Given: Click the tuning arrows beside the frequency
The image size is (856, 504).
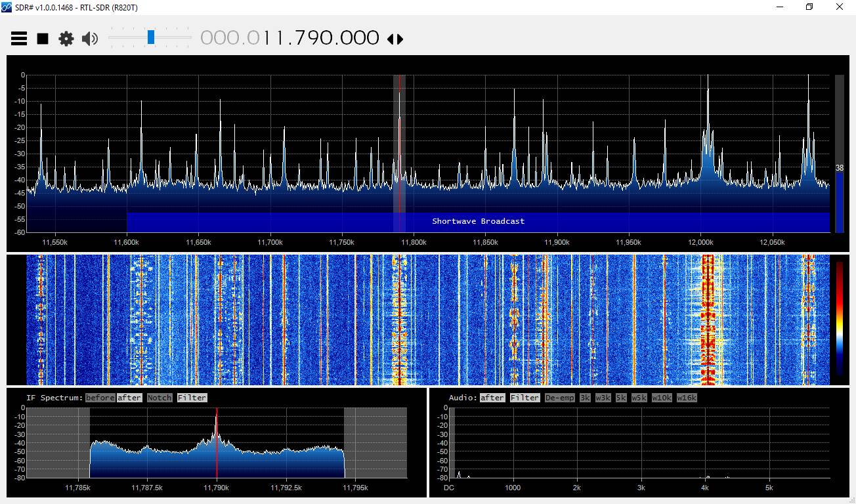Looking at the screenshot, I should (x=395, y=39).
